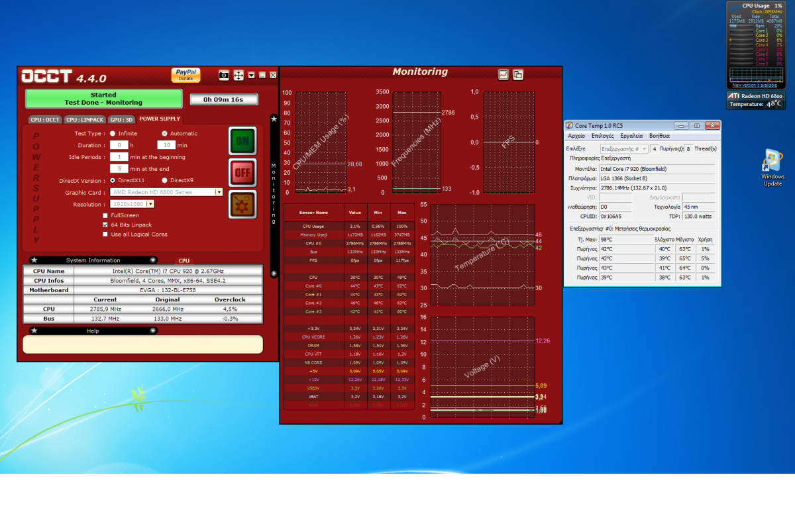Click the Duration hours field

tap(119, 145)
